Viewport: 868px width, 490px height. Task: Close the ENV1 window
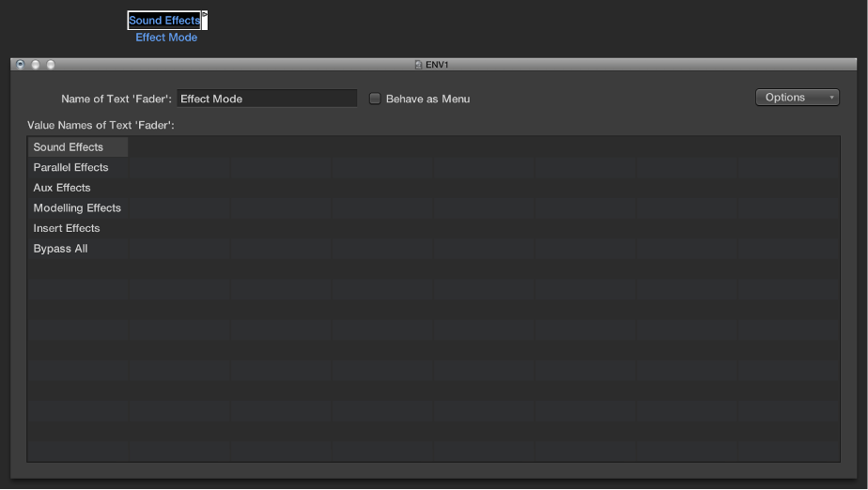tap(21, 64)
